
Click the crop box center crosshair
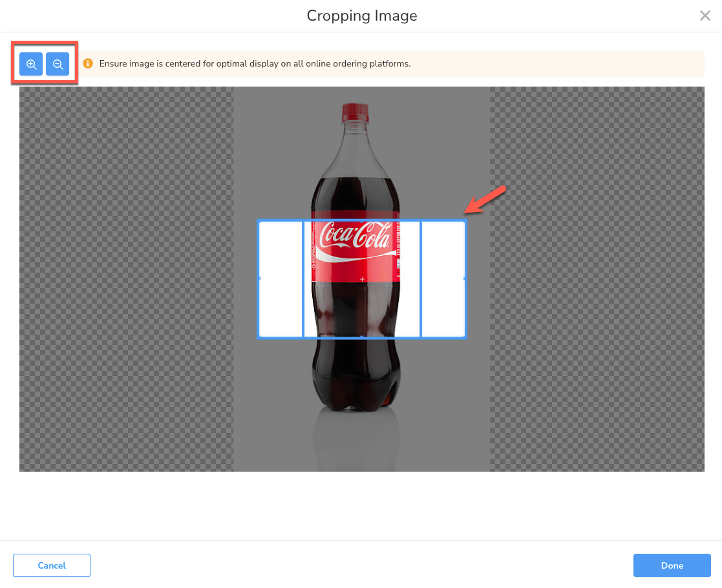click(362, 279)
